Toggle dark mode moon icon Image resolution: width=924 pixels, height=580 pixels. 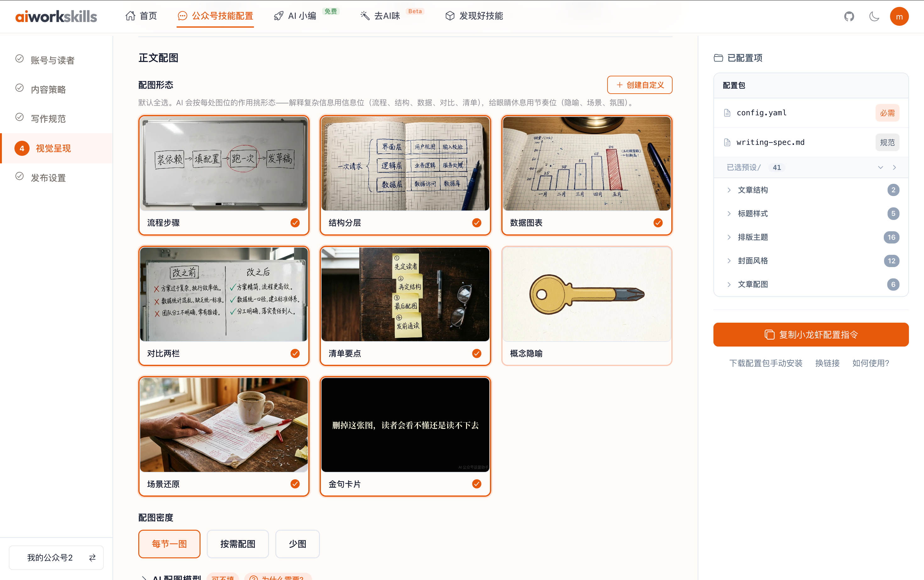click(874, 16)
